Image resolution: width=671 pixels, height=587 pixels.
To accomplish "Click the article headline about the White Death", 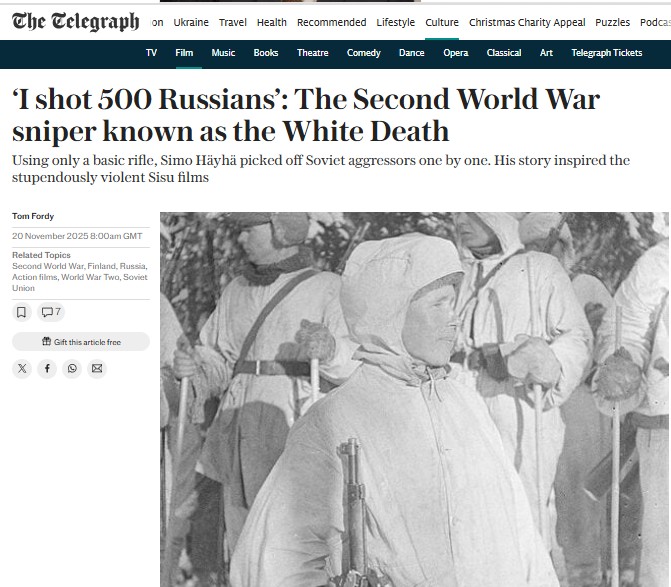I will pos(306,115).
